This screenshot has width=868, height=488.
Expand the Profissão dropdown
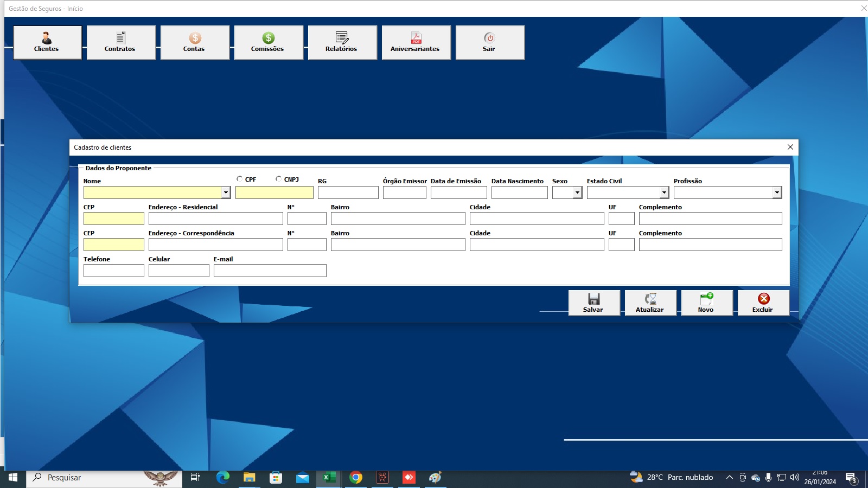click(x=777, y=192)
